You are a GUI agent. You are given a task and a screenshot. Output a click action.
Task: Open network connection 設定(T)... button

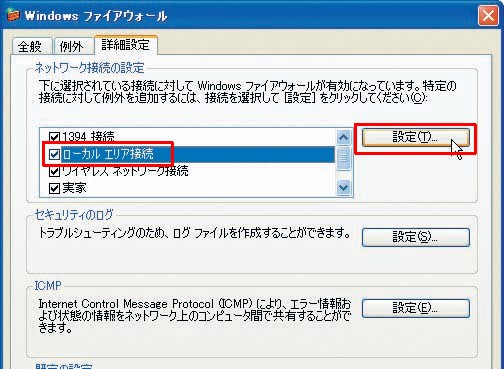[x=416, y=137]
